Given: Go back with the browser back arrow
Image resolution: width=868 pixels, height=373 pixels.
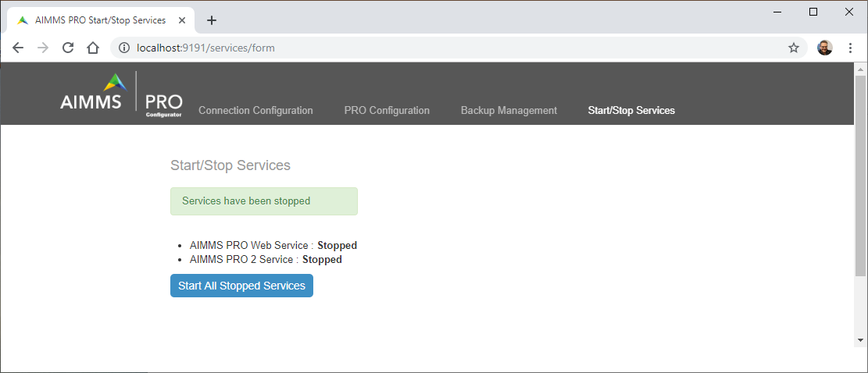Looking at the screenshot, I should (18, 48).
